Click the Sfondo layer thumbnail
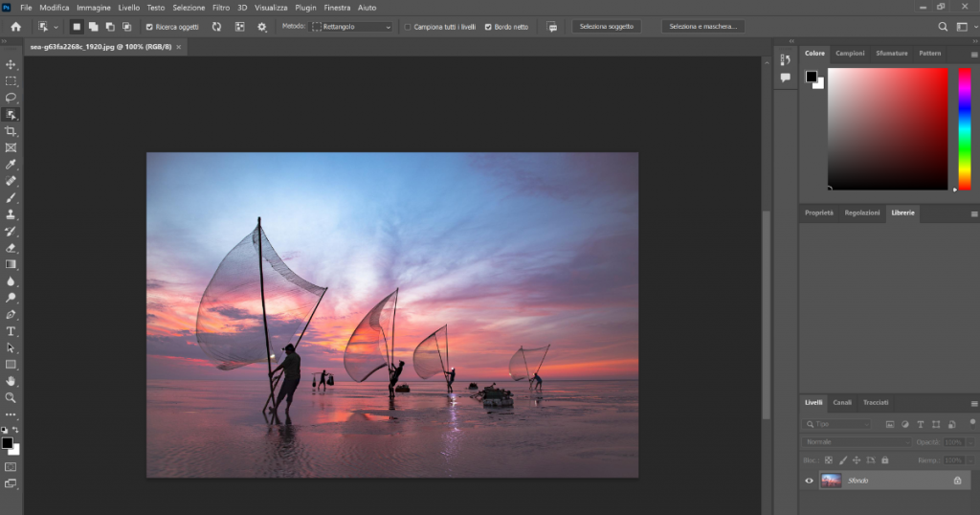 click(x=831, y=481)
